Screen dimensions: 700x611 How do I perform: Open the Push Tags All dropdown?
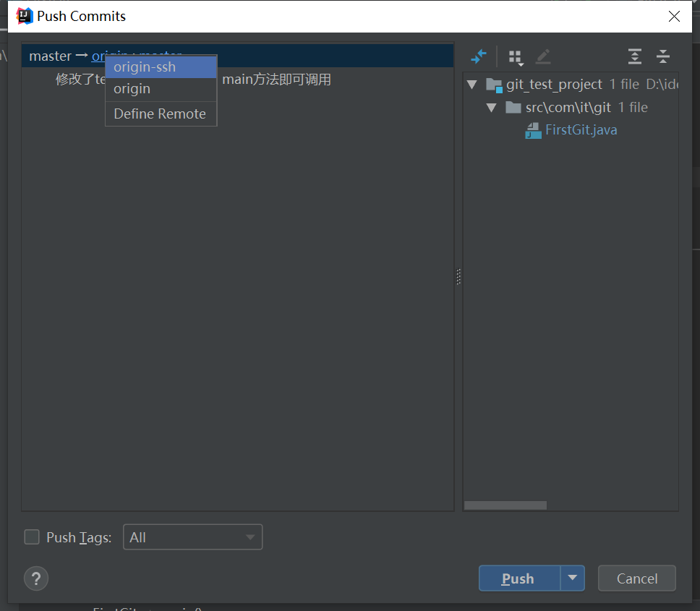(x=192, y=537)
